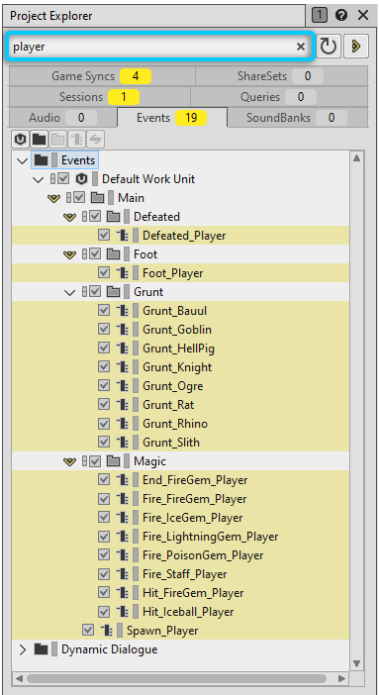Uncheck the Grunt_Goblin checkbox
The width and height of the screenshot is (379, 695).
(104, 329)
